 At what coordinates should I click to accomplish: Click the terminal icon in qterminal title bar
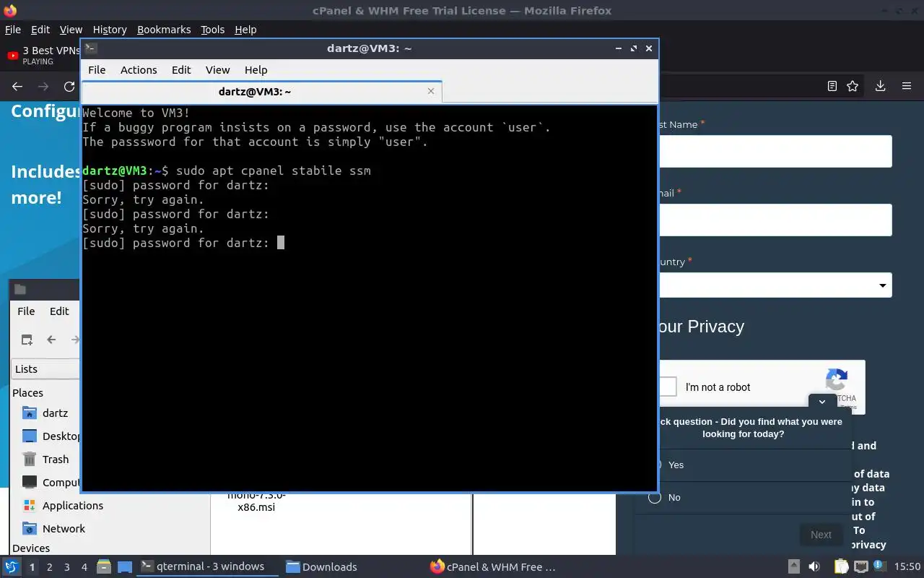90,48
